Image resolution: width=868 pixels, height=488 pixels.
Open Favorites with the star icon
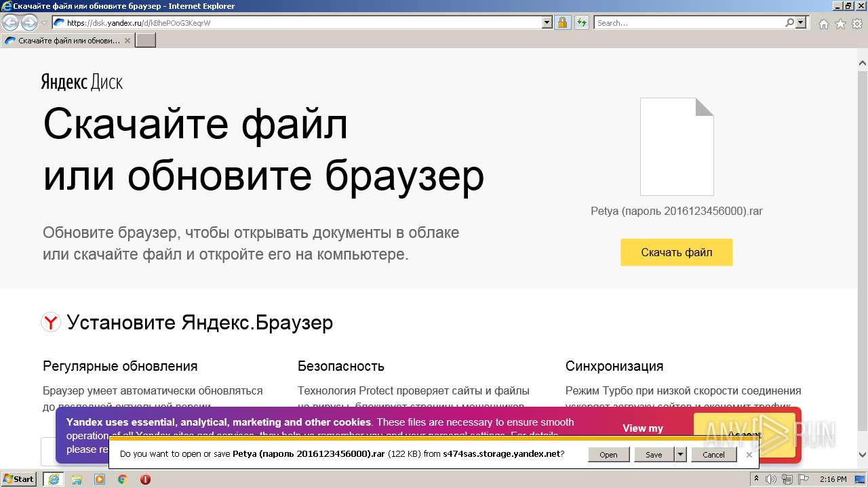point(840,24)
